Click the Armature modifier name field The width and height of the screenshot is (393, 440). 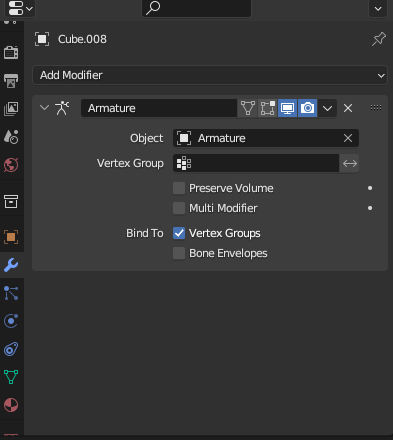point(159,108)
